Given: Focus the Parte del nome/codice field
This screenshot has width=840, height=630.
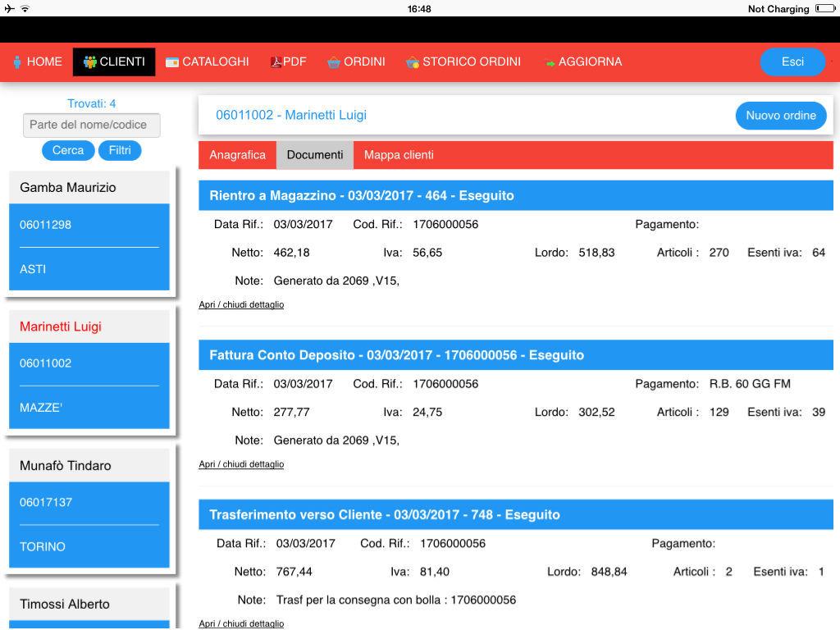Looking at the screenshot, I should point(92,125).
